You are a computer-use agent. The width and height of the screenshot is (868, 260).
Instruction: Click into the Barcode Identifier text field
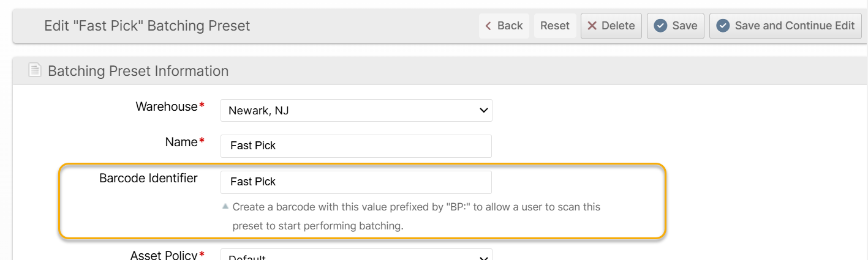[x=356, y=182]
